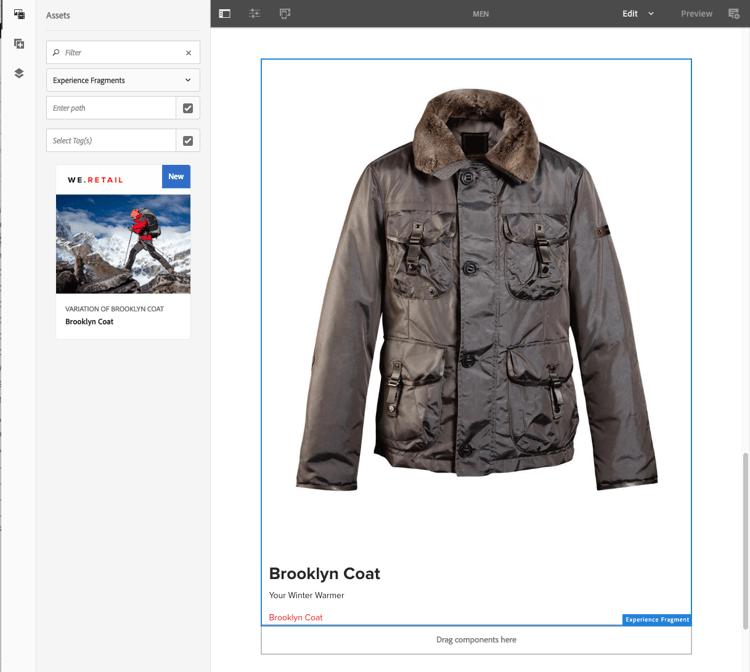
Task: Click the magnifier icon in Filter
Action: click(56, 53)
